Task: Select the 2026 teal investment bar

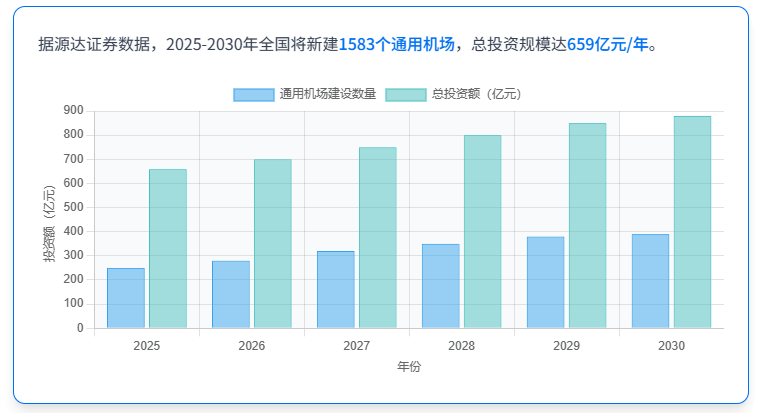Action: 273,244
